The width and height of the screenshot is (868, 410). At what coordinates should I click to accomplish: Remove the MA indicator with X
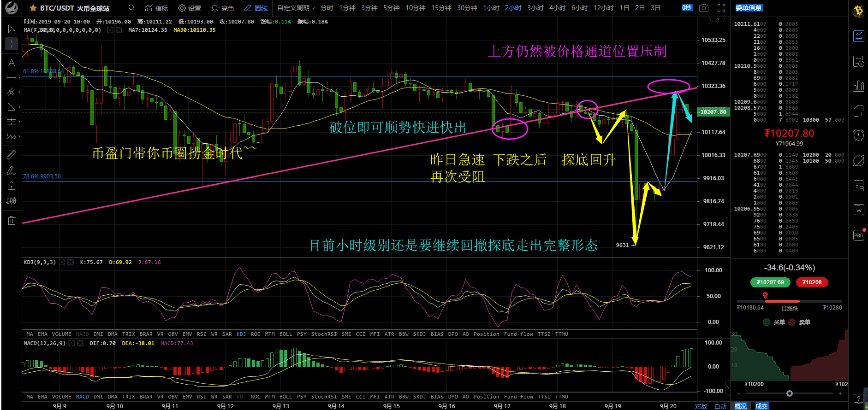[119, 30]
